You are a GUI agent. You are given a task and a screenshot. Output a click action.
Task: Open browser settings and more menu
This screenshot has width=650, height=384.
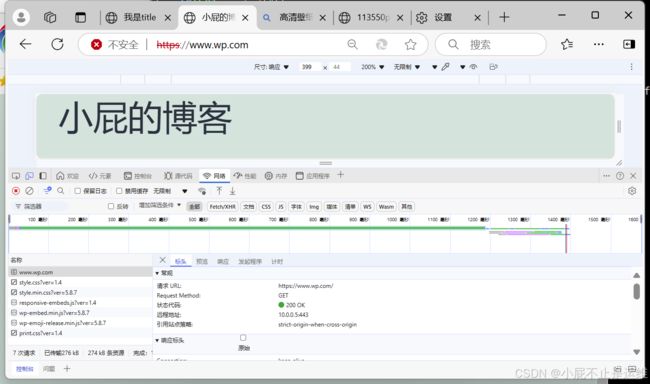click(x=599, y=44)
